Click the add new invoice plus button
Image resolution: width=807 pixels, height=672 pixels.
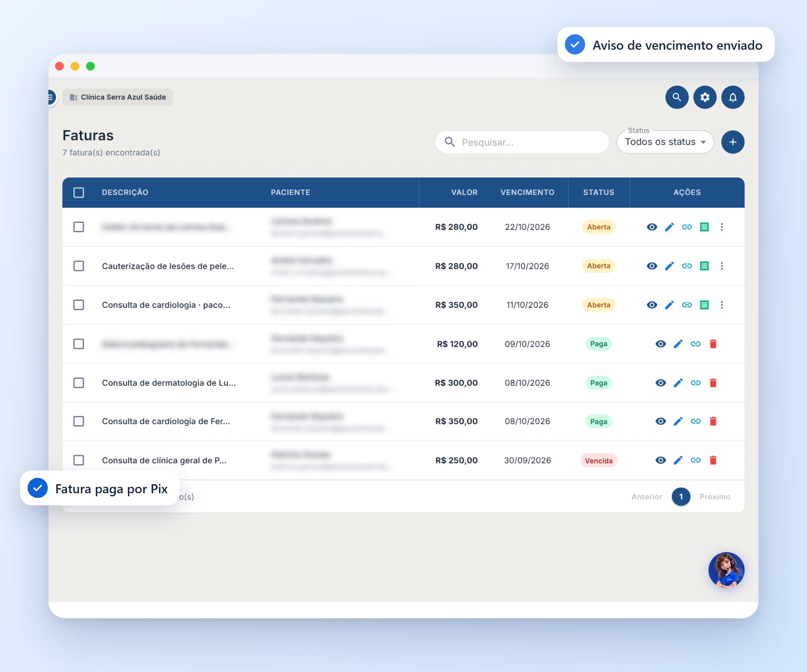coord(733,142)
